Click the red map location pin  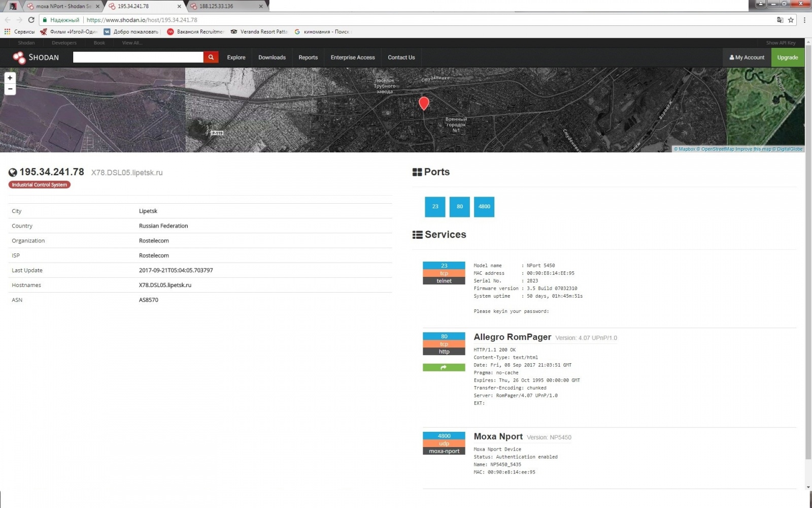424,103
